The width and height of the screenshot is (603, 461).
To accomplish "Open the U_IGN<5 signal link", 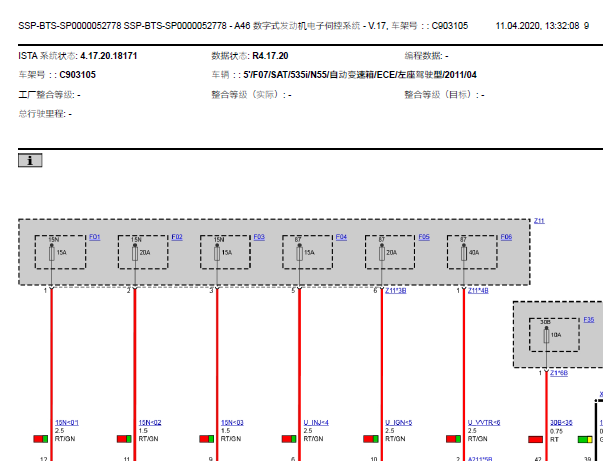I will click(x=398, y=423).
